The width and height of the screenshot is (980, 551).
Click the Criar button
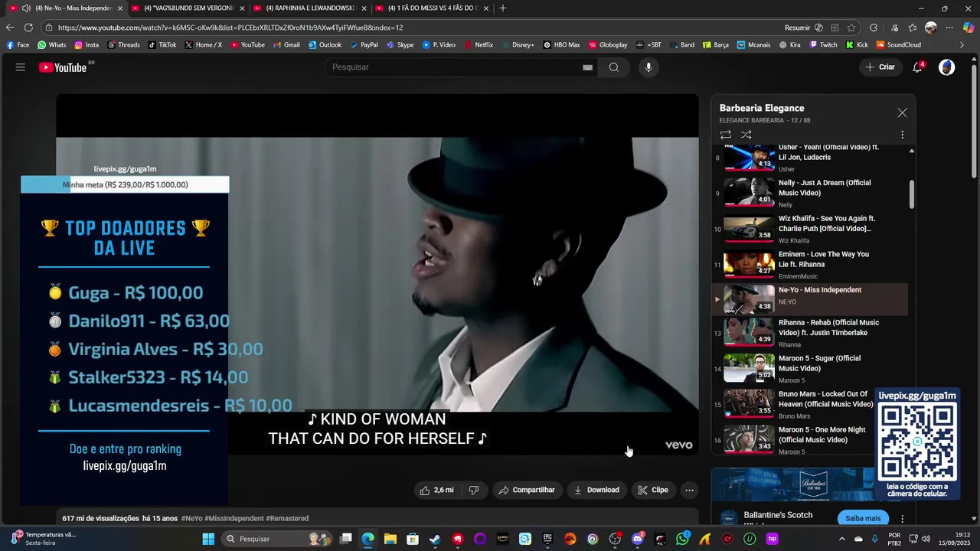880,67
